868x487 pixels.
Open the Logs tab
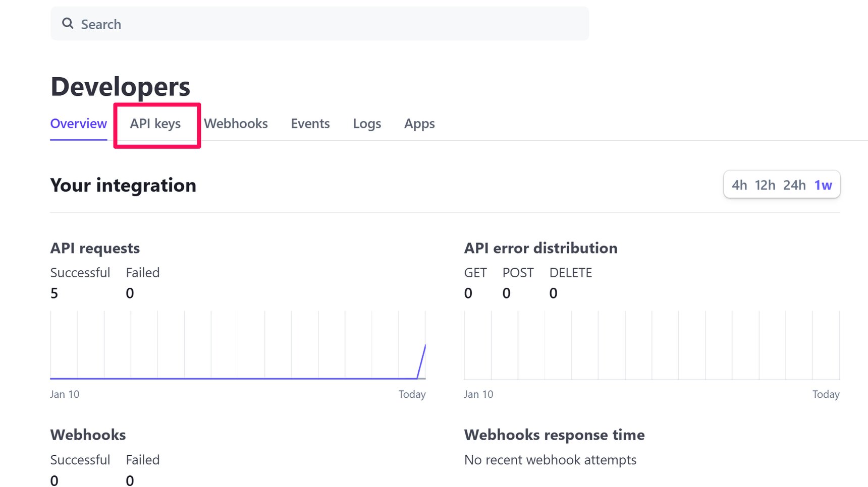(367, 124)
